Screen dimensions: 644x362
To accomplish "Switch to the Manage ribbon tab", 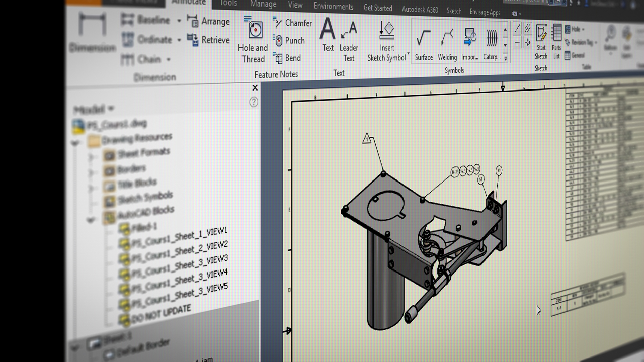I will [x=263, y=4].
